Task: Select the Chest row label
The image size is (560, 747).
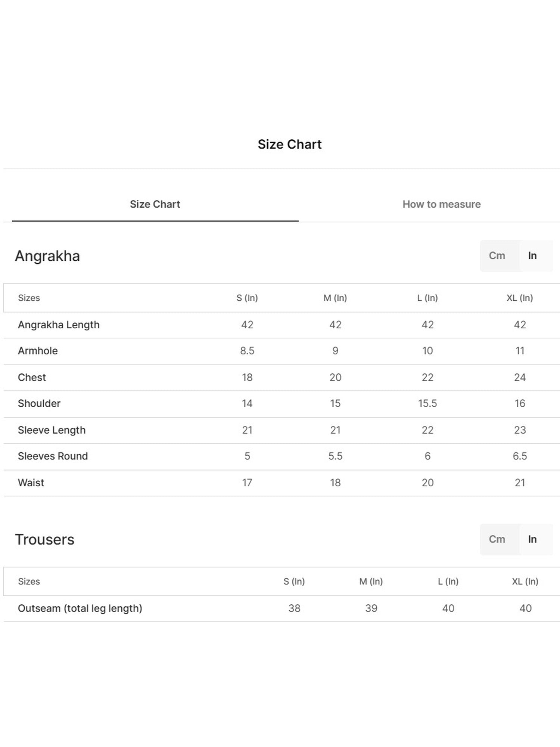Action: pos(32,378)
